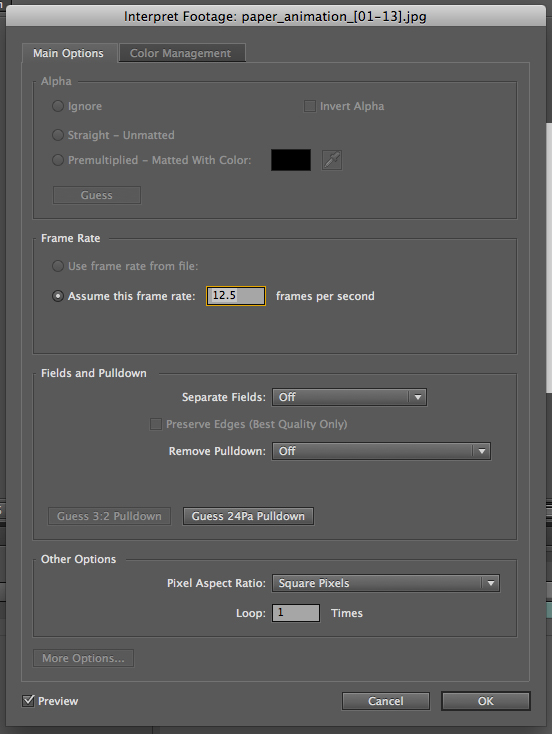Open the Separate Fields dropdown showing Off

[349, 397]
